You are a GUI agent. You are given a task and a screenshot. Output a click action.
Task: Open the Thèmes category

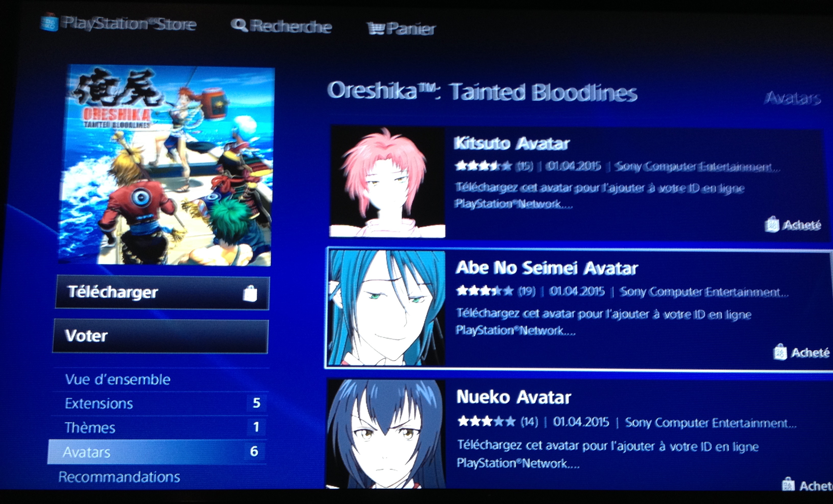click(159, 427)
